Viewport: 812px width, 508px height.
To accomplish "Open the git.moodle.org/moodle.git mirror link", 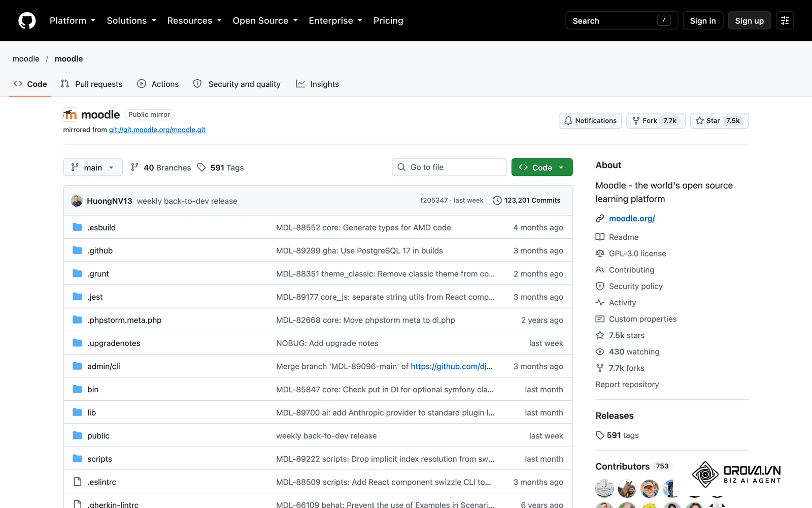I will [x=157, y=130].
